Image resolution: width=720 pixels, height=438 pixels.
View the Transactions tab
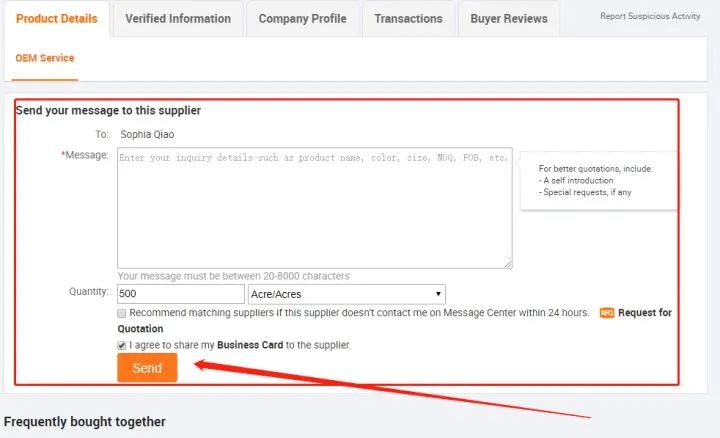(x=408, y=19)
